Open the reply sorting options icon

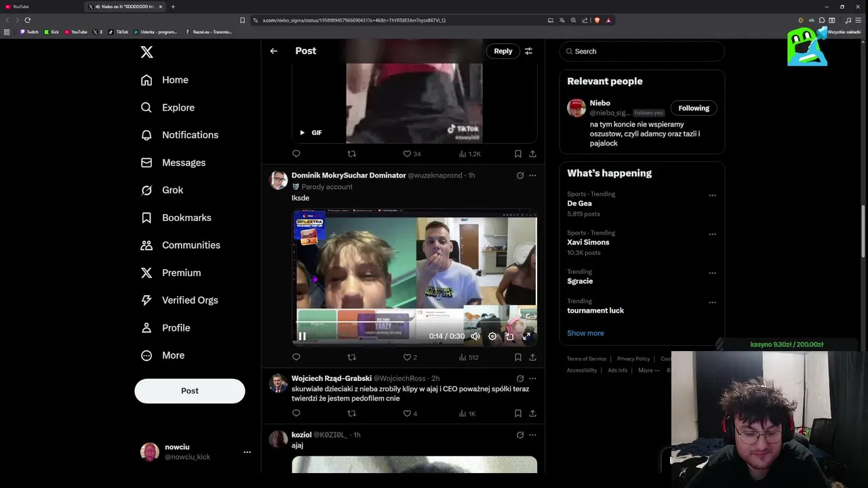(528, 51)
